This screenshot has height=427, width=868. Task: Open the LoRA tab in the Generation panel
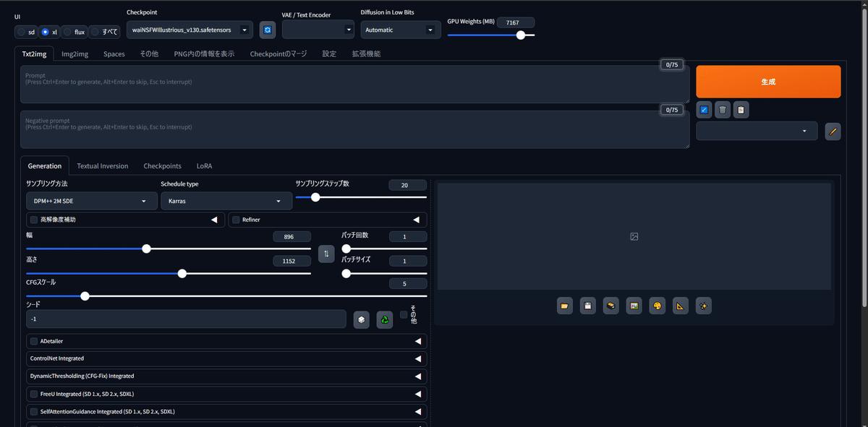coord(203,165)
